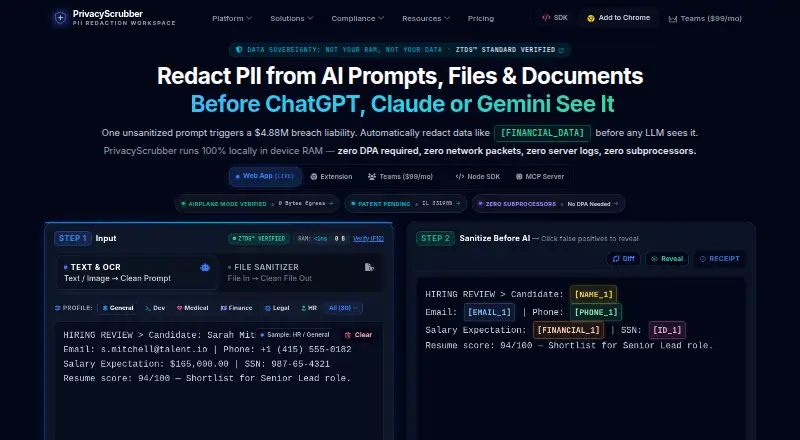Click the code icon on Node SDK tab
Screen dimensions: 800x440
460,177
